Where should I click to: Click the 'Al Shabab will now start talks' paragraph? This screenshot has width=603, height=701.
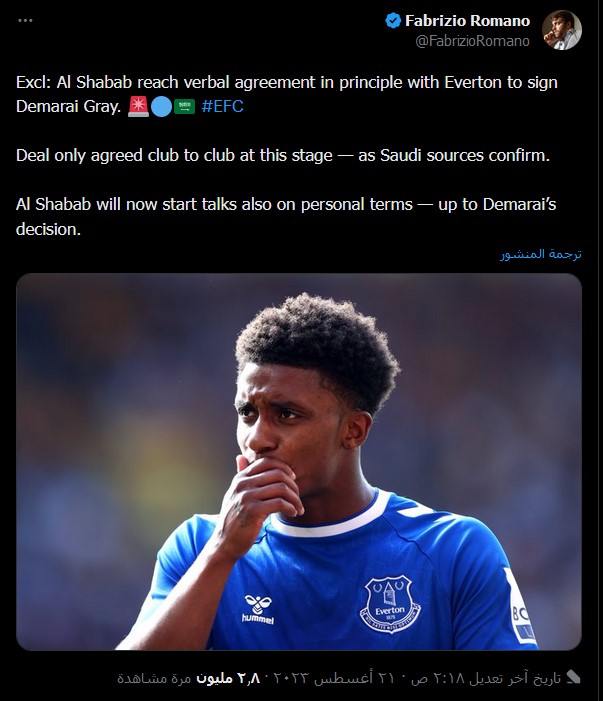click(286, 216)
